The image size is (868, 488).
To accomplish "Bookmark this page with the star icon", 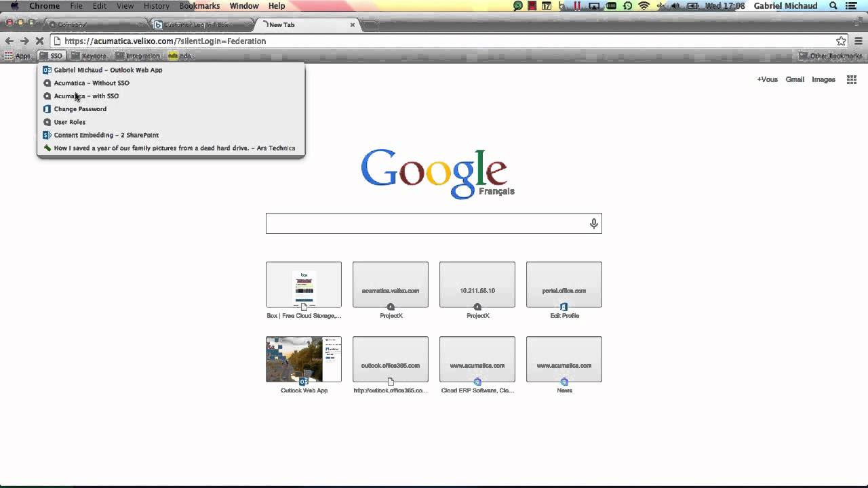I will pos(841,41).
